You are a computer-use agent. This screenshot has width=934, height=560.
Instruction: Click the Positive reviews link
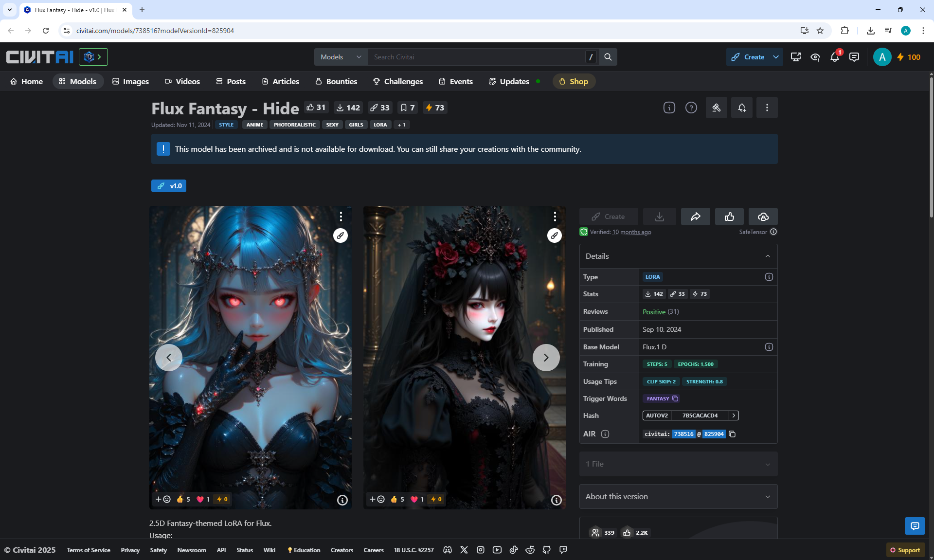pyautogui.click(x=654, y=312)
